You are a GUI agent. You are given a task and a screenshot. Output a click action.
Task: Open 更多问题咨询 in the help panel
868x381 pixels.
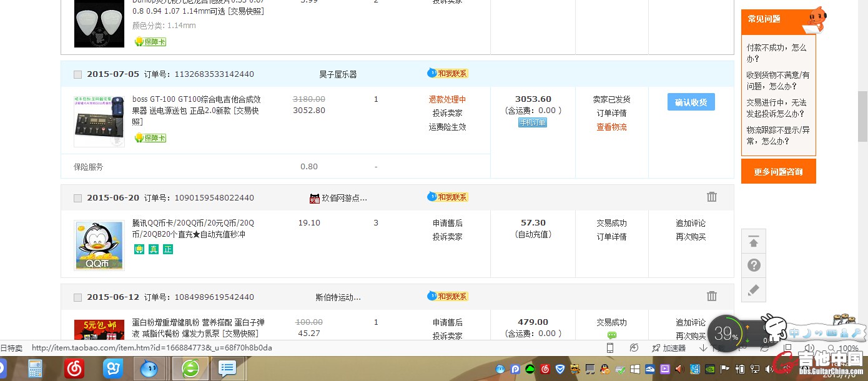tap(778, 172)
